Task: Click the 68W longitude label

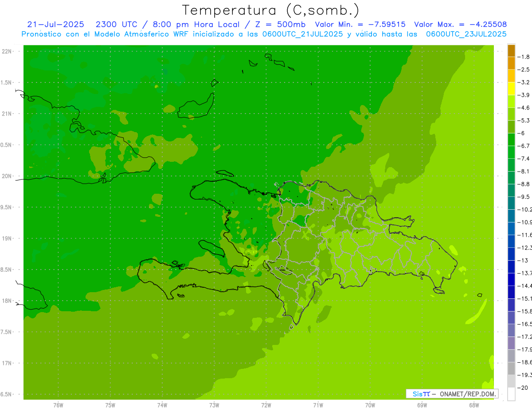Action: [474, 405]
